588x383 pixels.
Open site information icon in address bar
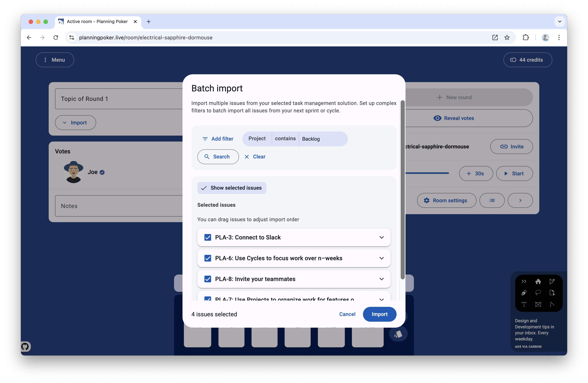72,38
